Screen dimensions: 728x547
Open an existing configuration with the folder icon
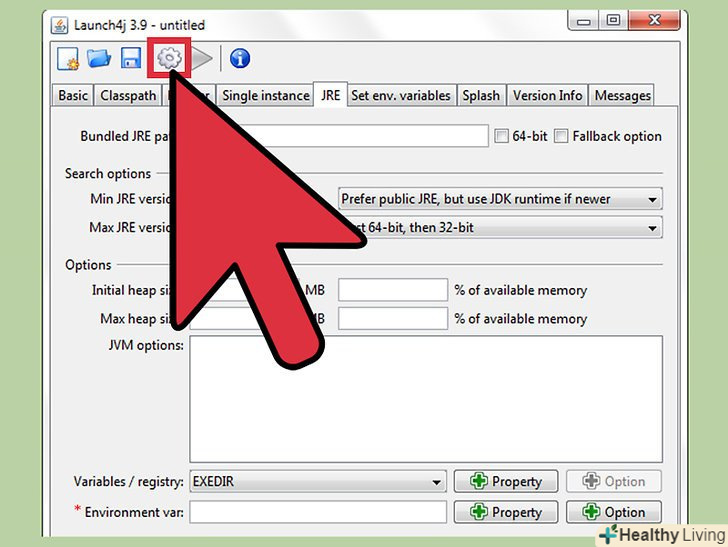point(99,59)
